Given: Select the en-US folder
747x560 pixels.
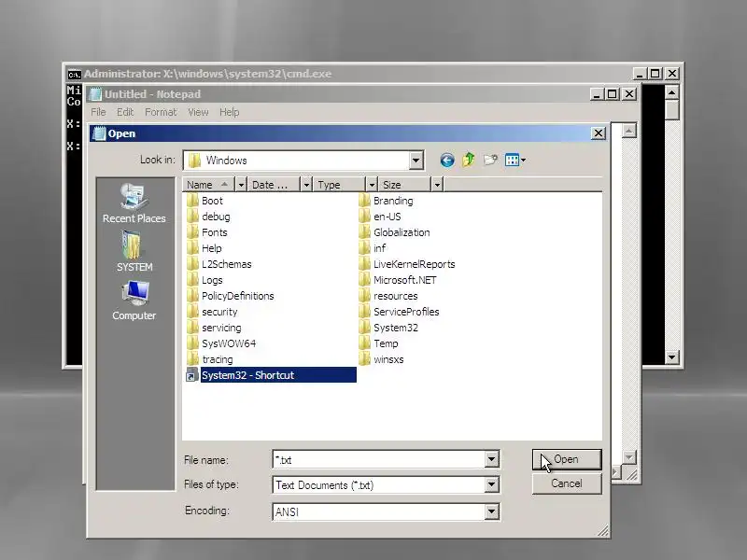Looking at the screenshot, I should tap(380, 217).
